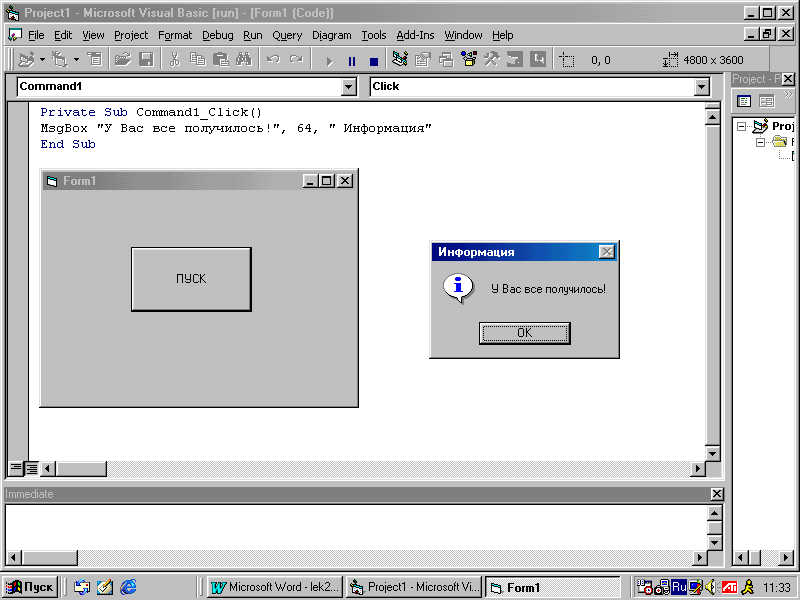Click the Пуск Start button on taskbar
This screenshot has height=600, width=800.
pyautogui.click(x=30, y=587)
